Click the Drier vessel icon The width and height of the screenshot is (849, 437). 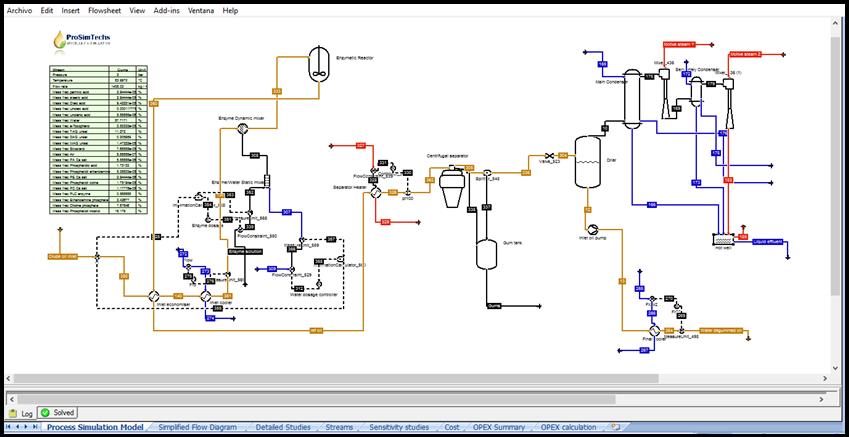[x=587, y=160]
